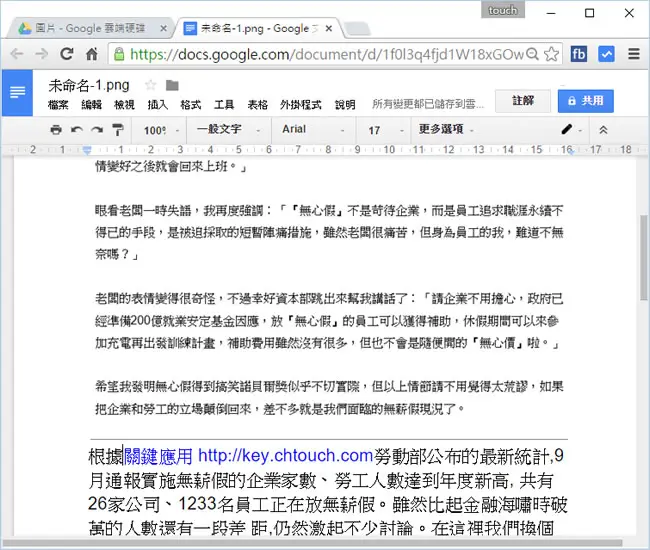650x550 pixels.
Task: Open the Arial font dropdown
Action: [x=314, y=130]
